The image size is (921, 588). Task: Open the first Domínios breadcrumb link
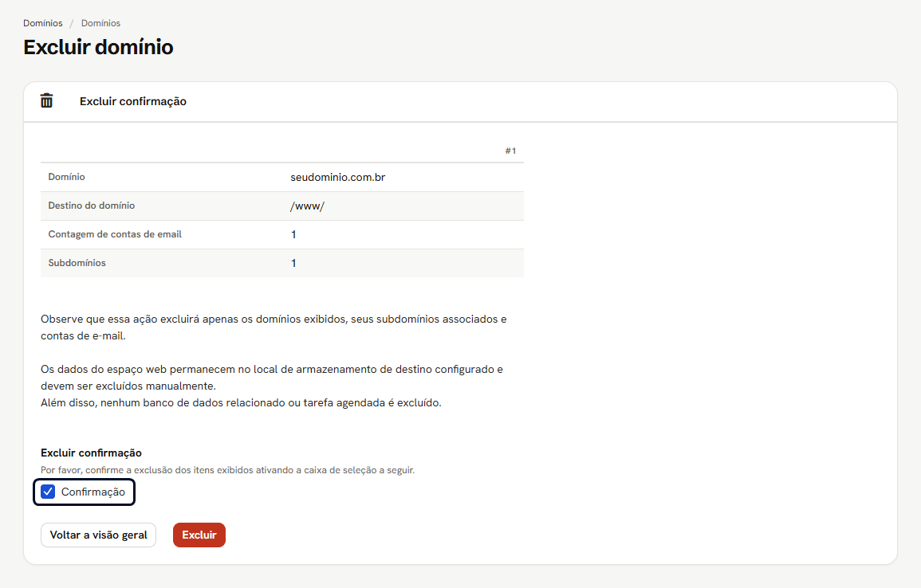point(43,23)
